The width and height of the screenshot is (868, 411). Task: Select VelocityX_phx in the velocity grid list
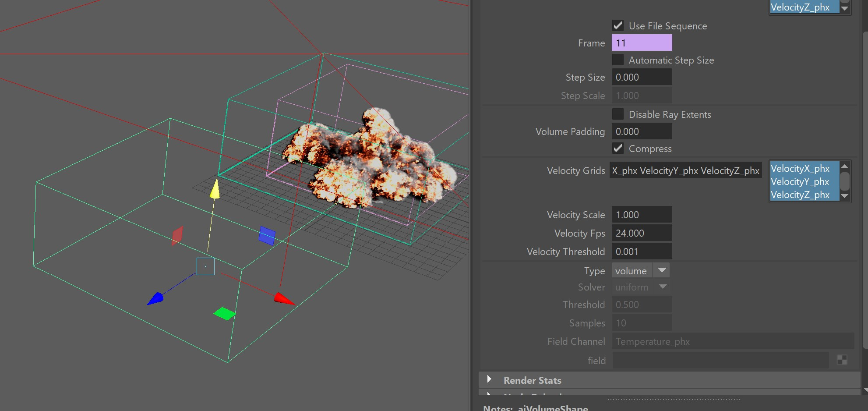804,168
